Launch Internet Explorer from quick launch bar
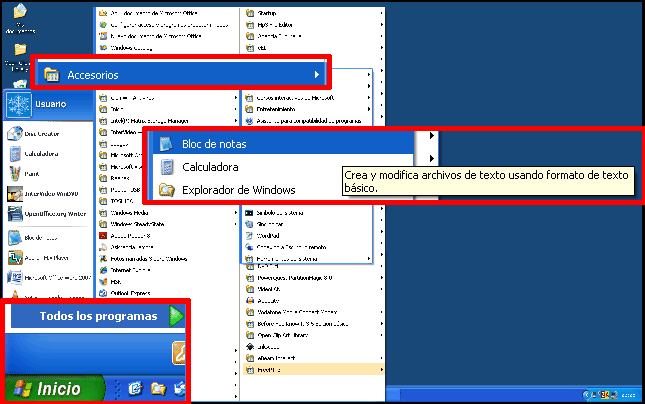 (x=136, y=389)
